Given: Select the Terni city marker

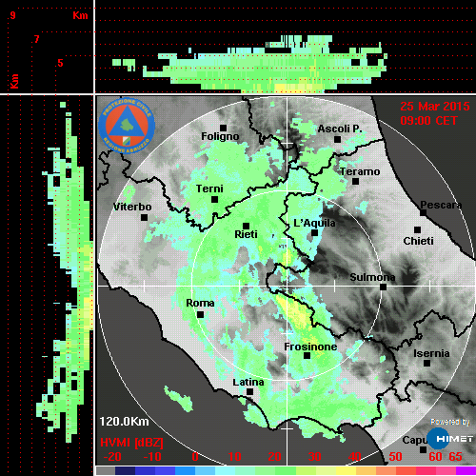Looking at the screenshot, I should tap(214, 200).
